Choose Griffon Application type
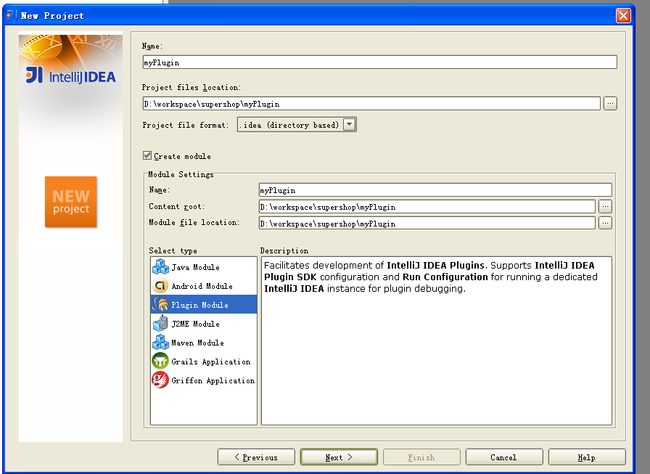Image resolution: width=650 pixels, height=474 pixels. [x=204, y=380]
